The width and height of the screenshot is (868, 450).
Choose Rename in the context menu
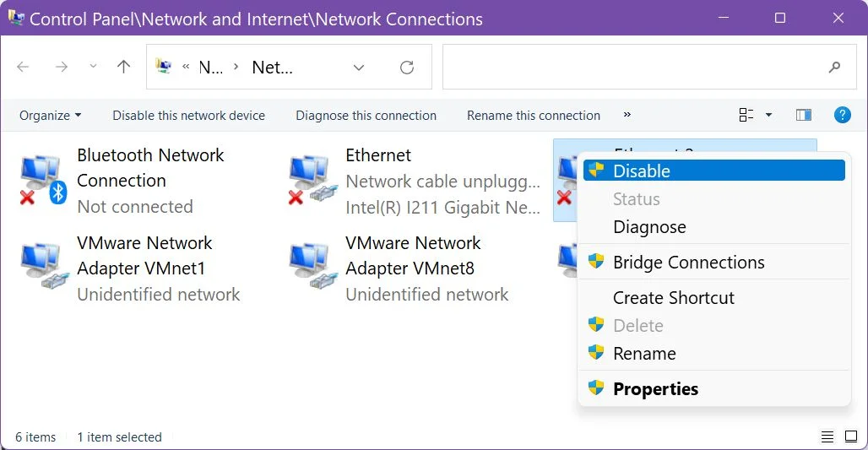714,353
